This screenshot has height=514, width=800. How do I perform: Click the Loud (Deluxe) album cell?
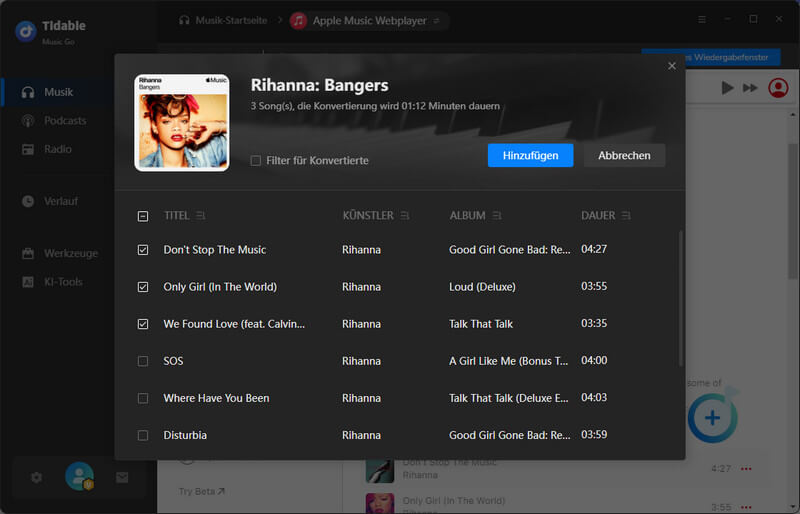click(x=482, y=287)
